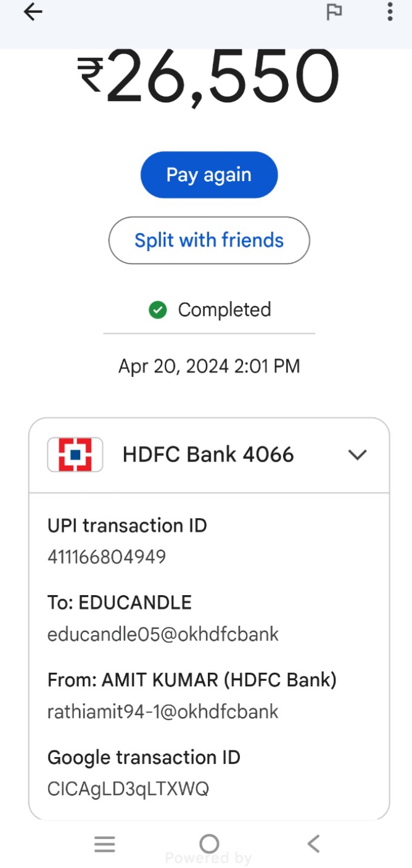This screenshot has width=412, height=868.
Task: Tap the HDFC Bank 4066 account header
Action: [x=208, y=455]
